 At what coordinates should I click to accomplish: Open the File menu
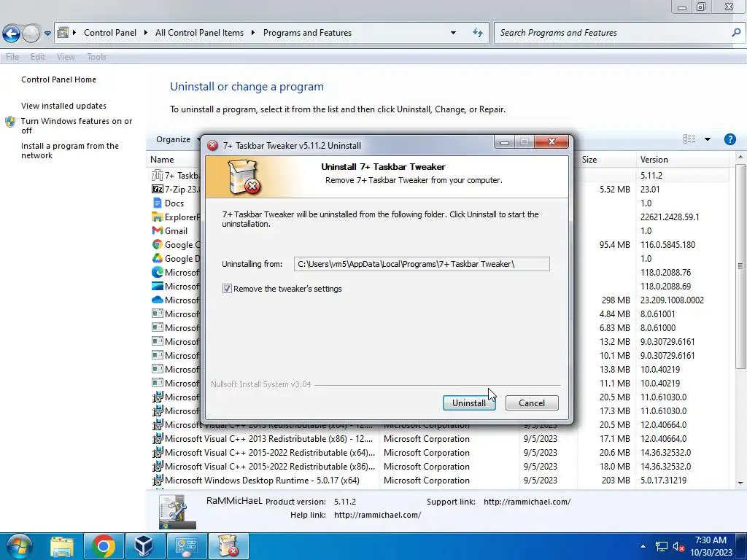pos(12,57)
